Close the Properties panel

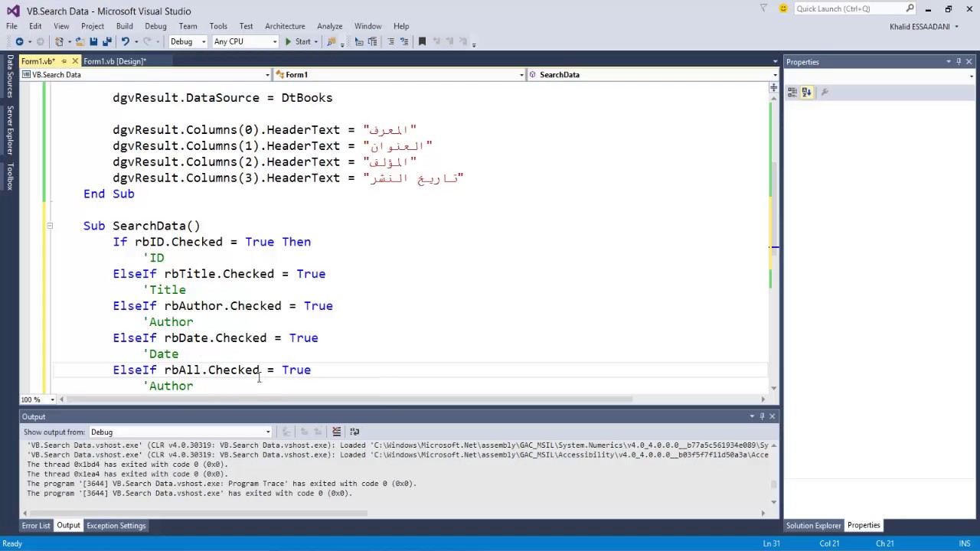coord(969,61)
